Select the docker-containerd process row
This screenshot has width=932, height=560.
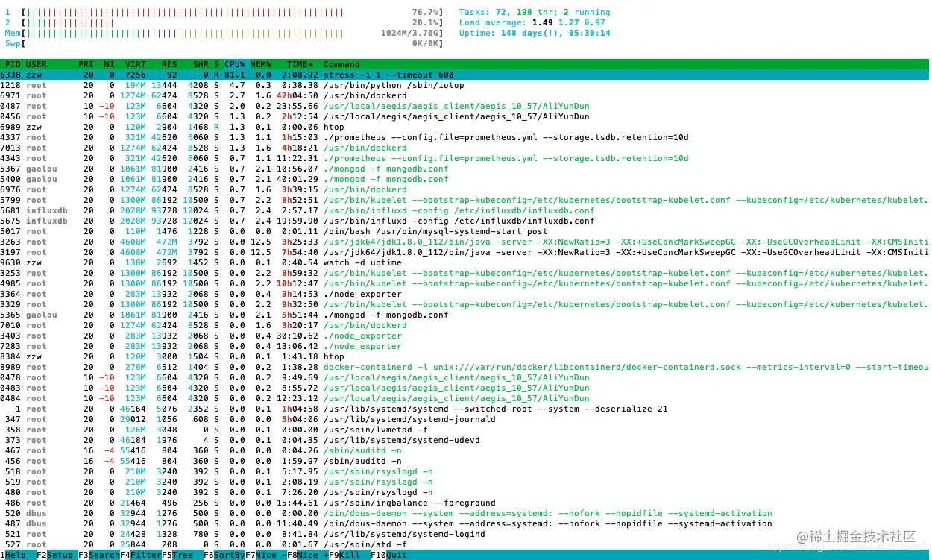point(465,367)
